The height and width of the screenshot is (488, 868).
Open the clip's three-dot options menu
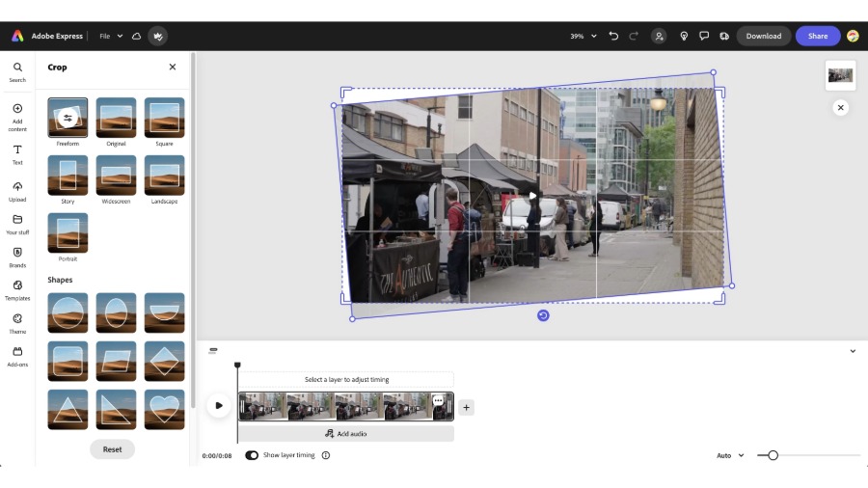click(x=438, y=400)
